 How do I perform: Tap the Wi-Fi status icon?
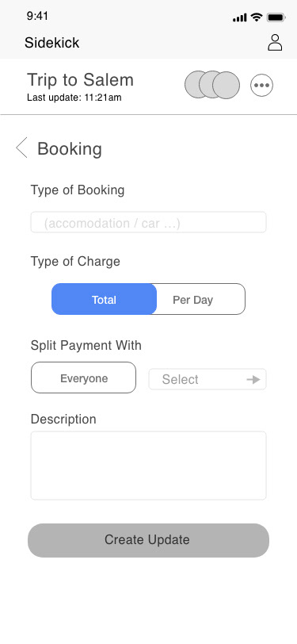(x=257, y=17)
